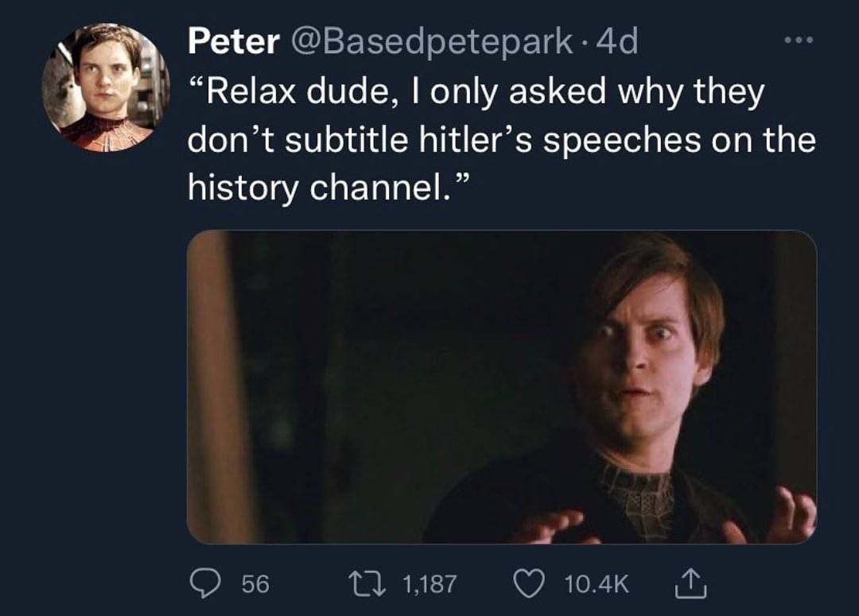The image size is (859, 616).
Task: Tap the share upload icon
Action: pos(684,585)
